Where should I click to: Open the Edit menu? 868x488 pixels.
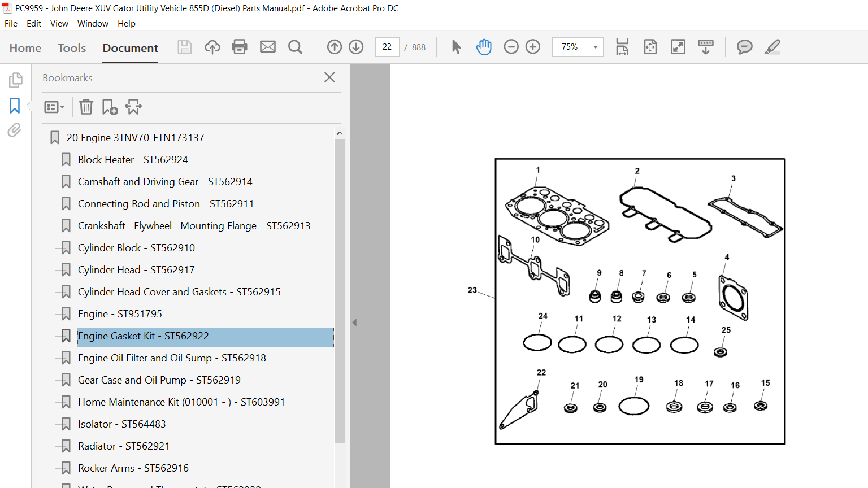click(x=34, y=24)
